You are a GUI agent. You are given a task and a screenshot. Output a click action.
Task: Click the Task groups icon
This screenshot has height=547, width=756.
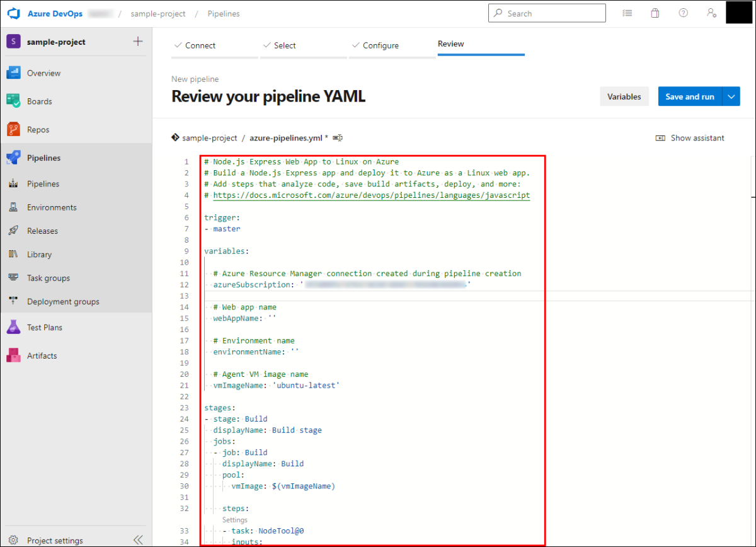[13, 278]
